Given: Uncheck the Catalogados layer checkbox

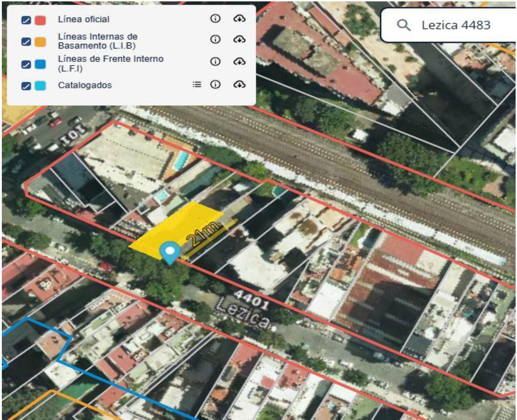Looking at the screenshot, I should point(26,86).
